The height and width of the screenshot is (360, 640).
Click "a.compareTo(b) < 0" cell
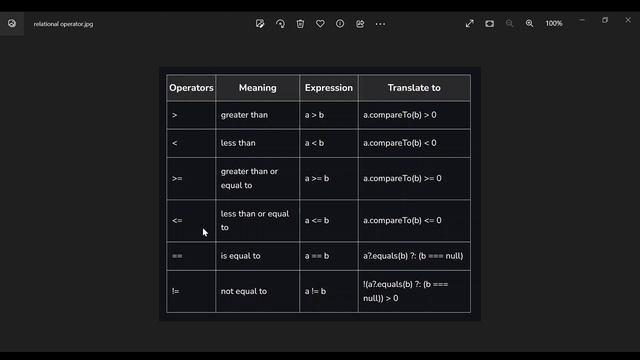point(414,143)
